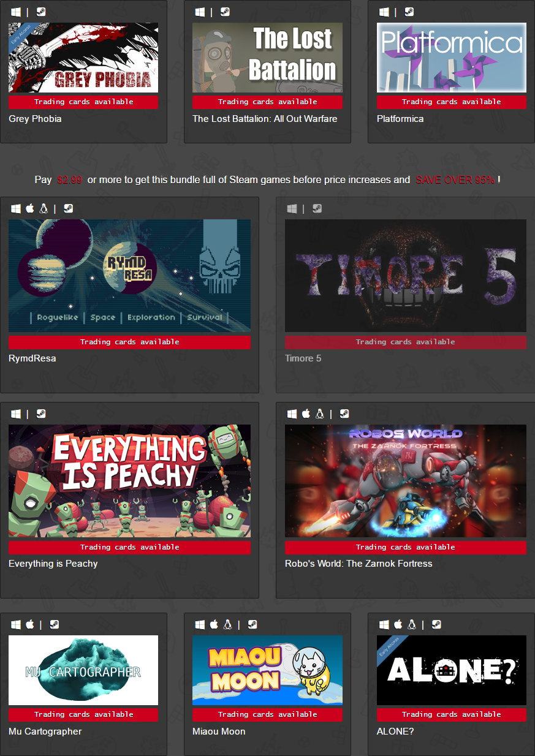
Task: Click the Mu Cartographer title text
Action: (45, 731)
